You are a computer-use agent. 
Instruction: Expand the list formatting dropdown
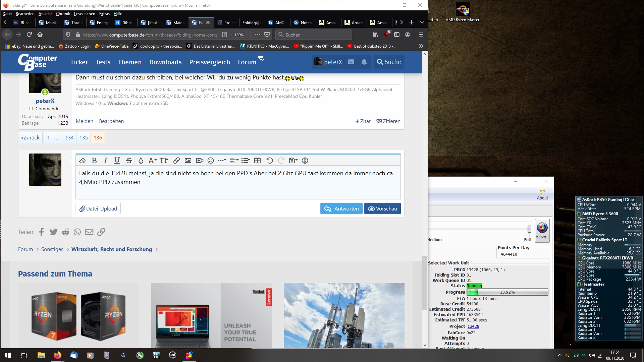246,161
